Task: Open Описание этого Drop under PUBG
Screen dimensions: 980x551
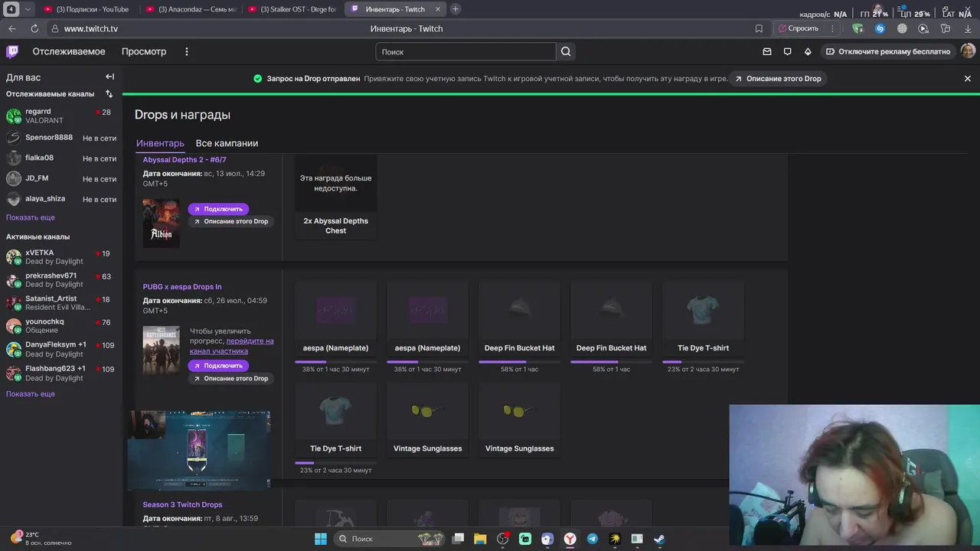Action: 230,378
